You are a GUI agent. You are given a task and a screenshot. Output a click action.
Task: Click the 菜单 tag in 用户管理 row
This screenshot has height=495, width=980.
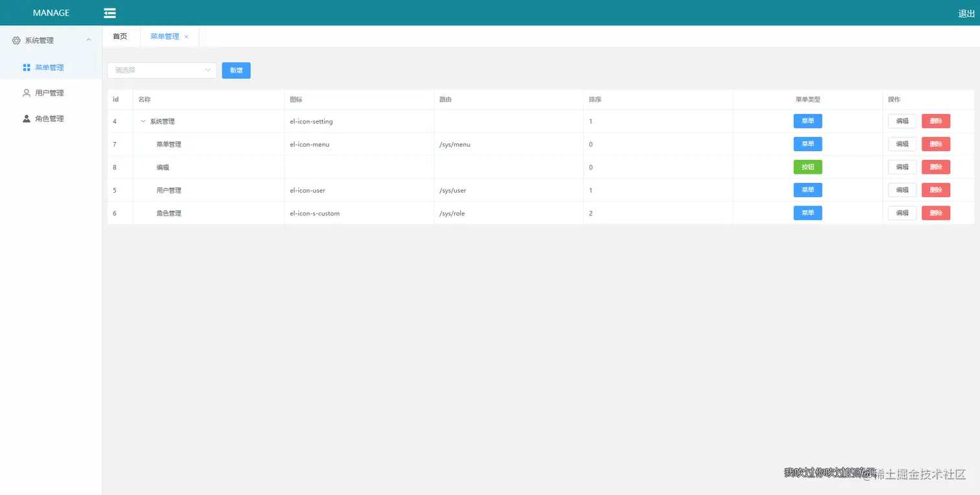[808, 190]
